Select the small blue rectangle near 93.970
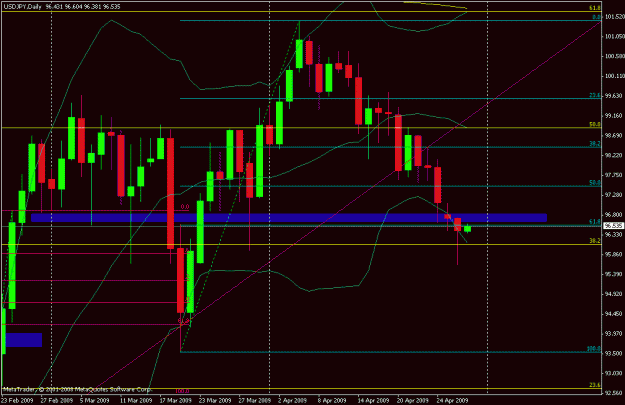Screen dimensions: 625x405 (x=24, y=340)
